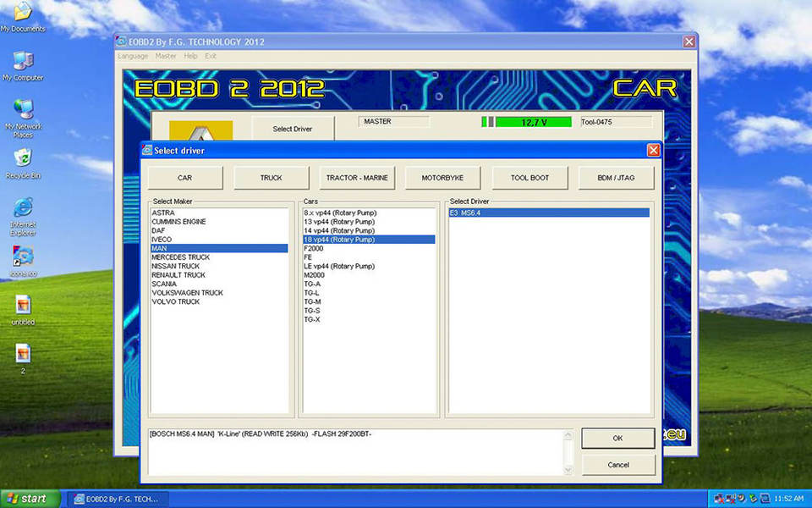Open My Computer desktop icon
This screenshot has width=812, height=508.
(x=23, y=61)
